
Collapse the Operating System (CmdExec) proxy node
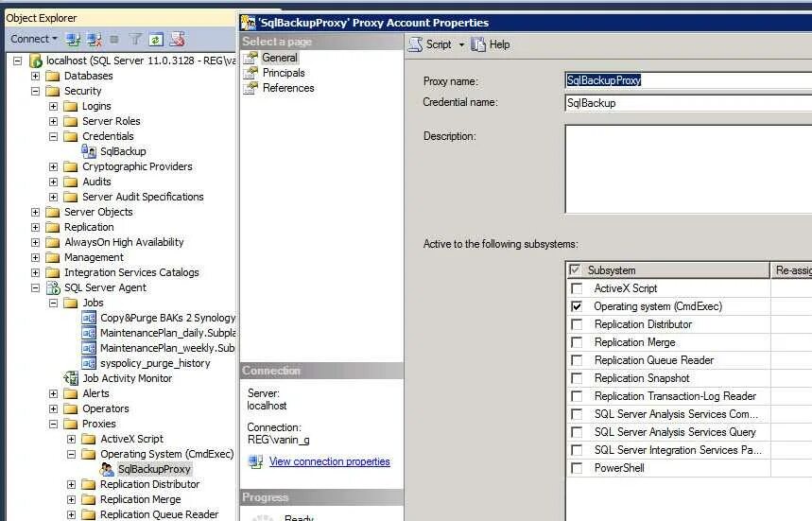(72, 454)
